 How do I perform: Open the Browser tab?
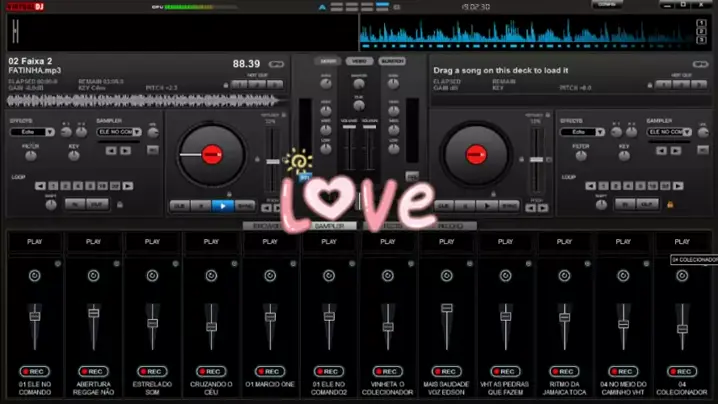click(x=266, y=226)
